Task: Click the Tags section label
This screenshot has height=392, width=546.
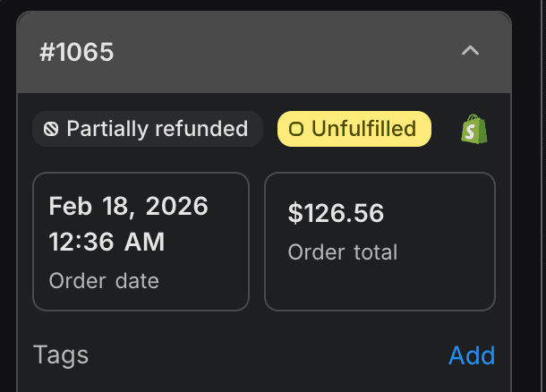Action: tap(61, 355)
